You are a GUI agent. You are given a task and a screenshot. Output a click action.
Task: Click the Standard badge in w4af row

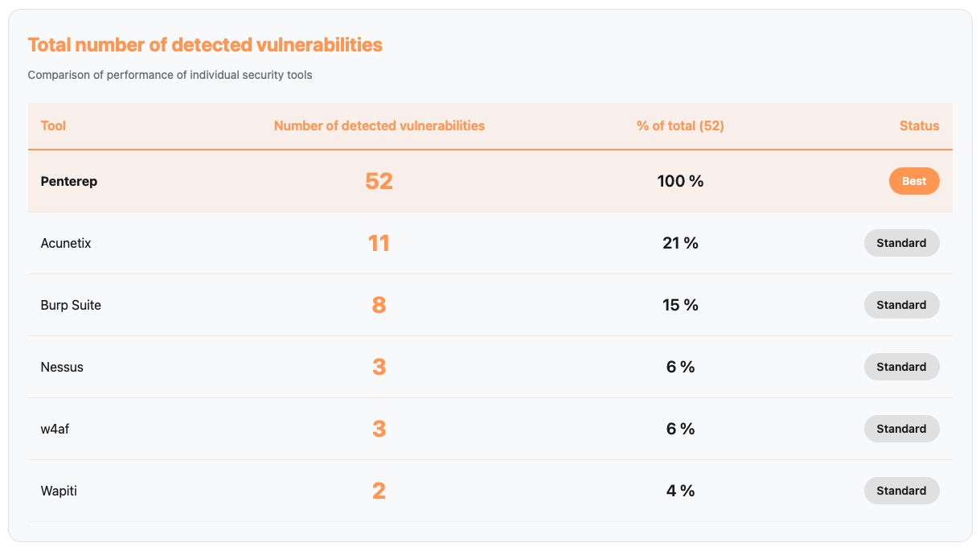tap(901, 429)
